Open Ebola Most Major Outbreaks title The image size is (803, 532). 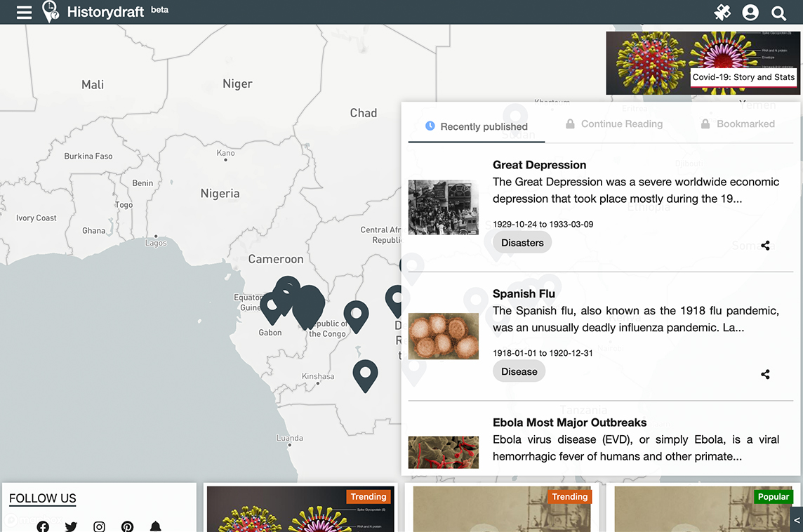(569, 423)
